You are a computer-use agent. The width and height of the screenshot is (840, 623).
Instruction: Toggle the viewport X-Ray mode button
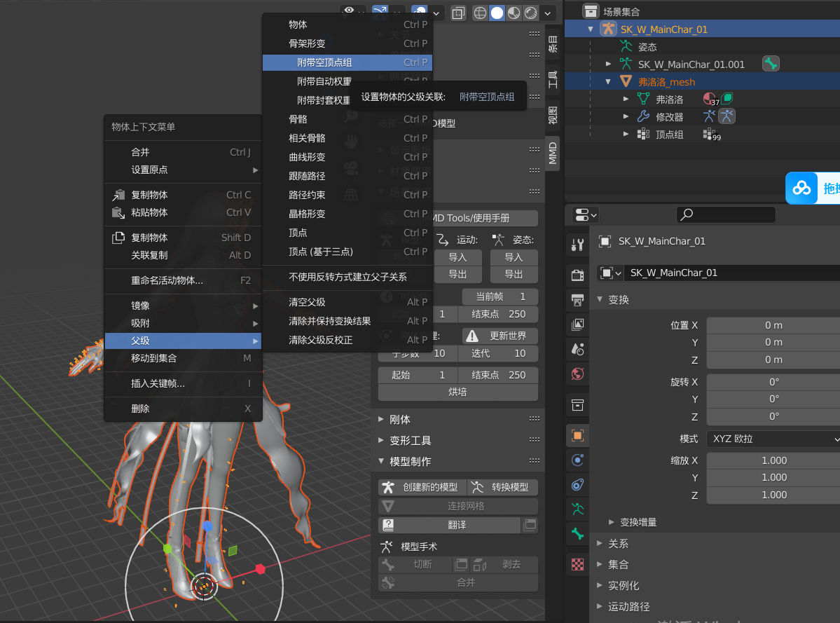[458, 13]
